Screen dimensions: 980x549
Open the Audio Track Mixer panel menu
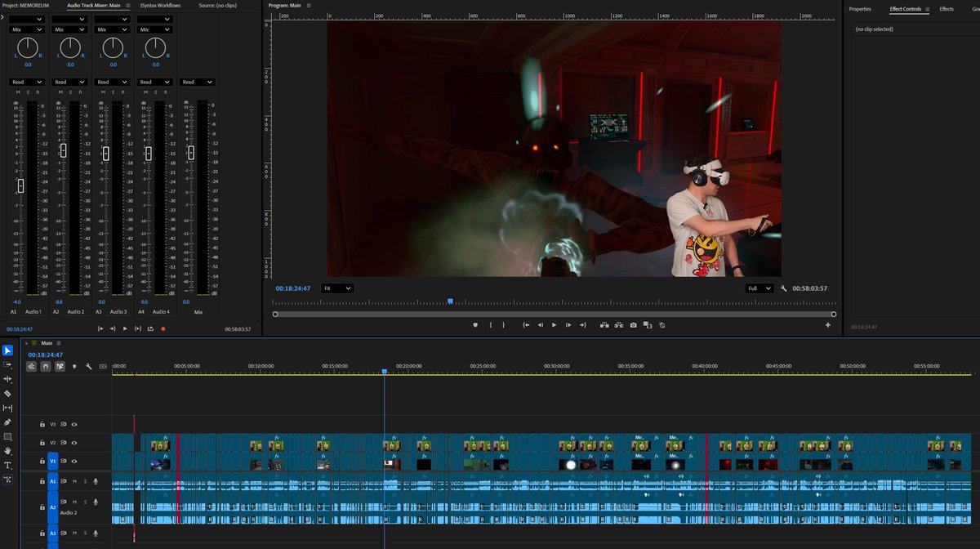[127, 7]
